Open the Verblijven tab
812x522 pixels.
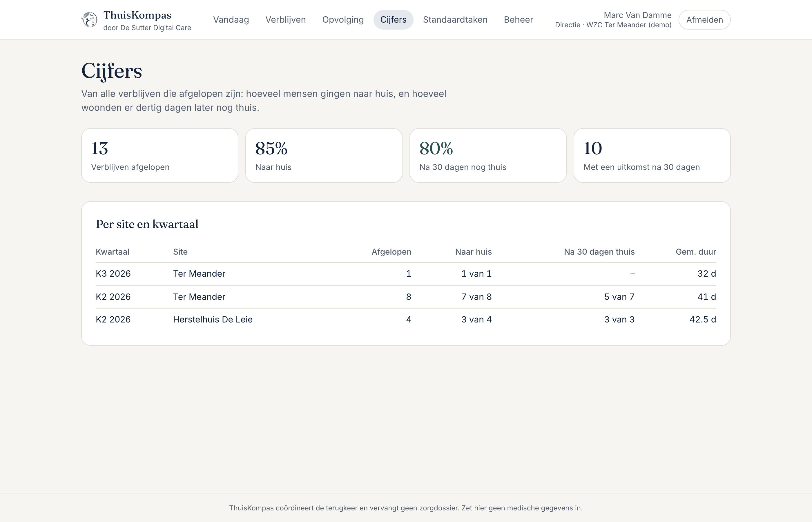pos(286,20)
